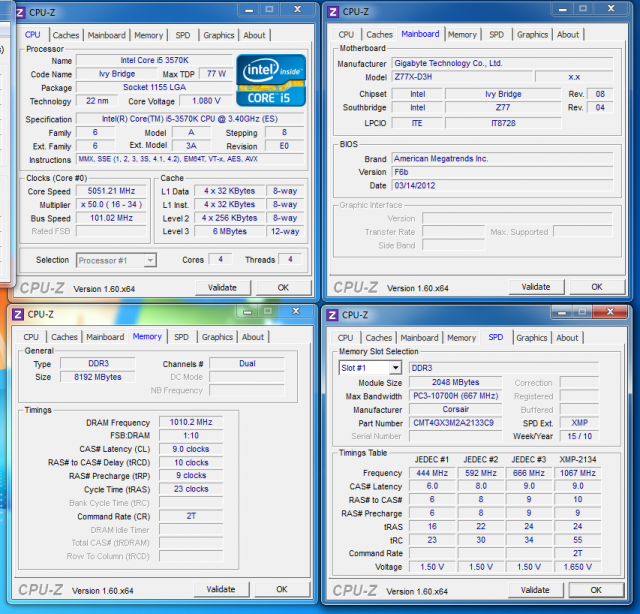
Task: Click the part number CMT4GX3M2A2133C9
Action: [456, 423]
